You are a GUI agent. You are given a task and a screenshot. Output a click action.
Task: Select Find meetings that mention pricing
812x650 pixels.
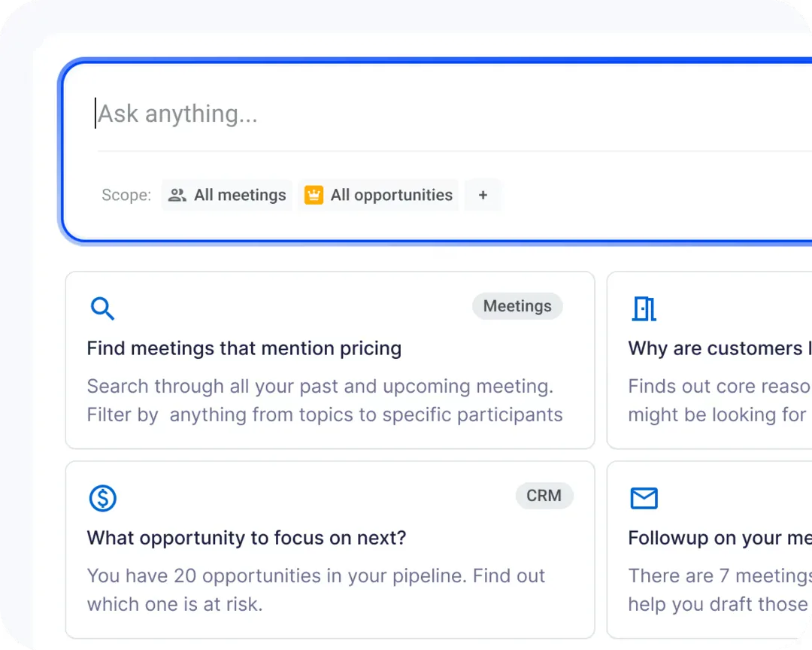[244, 348]
